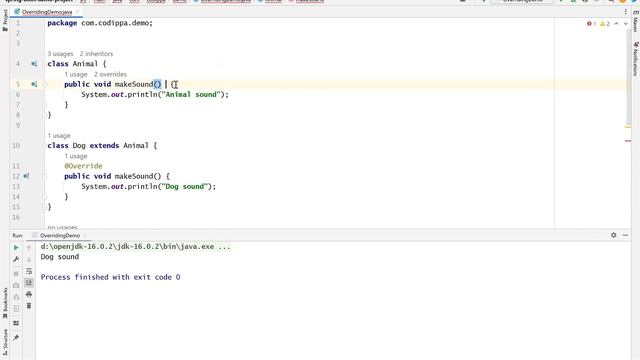Collapse fold marker at line 14

[x=44, y=196]
